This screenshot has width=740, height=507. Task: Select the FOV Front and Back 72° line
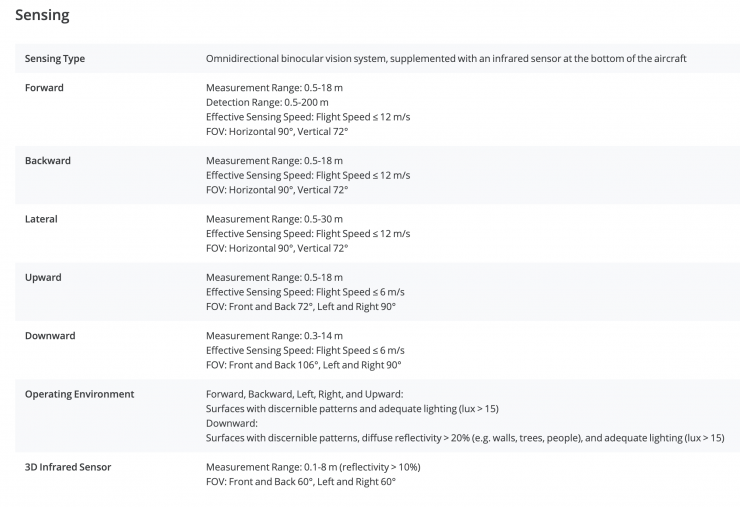point(301,306)
